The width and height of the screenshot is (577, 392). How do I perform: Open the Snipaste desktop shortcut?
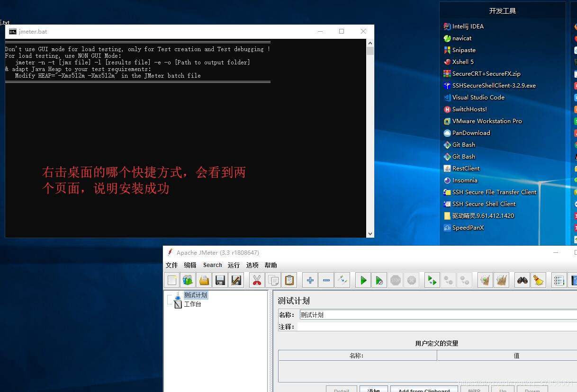click(459, 50)
